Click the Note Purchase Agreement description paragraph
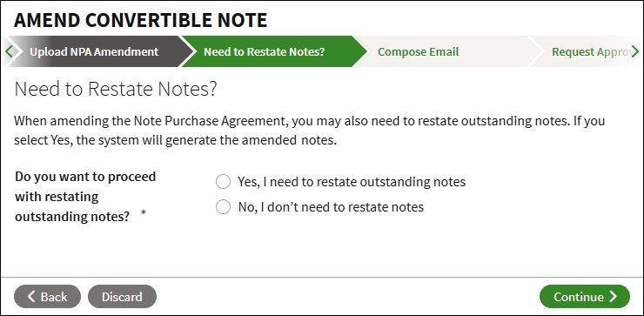 [309, 131]
